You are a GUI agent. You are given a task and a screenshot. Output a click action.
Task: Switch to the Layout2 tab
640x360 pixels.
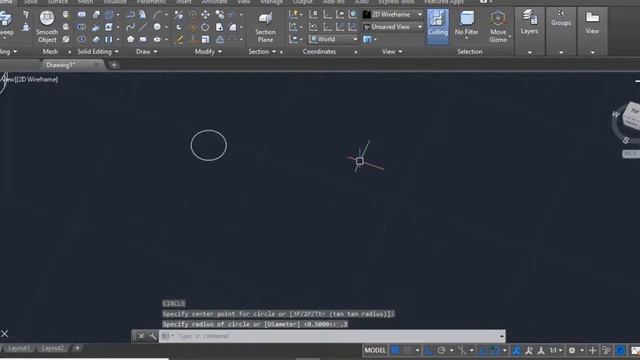(x=53, y=348)
